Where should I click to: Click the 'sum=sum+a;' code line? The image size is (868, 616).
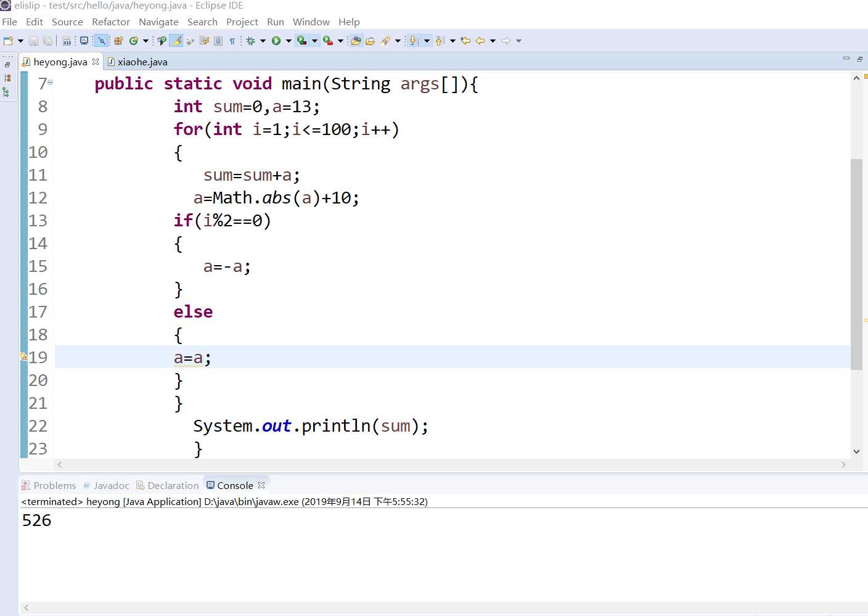click(x=252, y=175)
